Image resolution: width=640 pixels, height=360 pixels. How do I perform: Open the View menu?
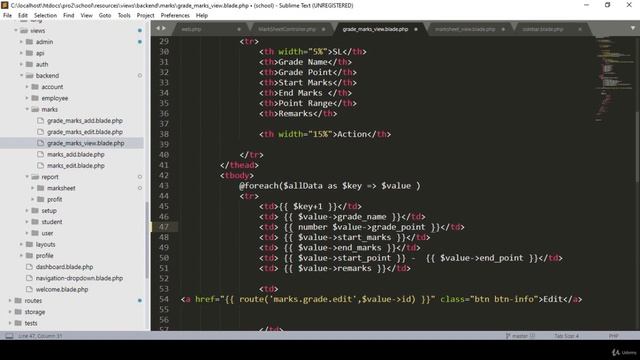coord(87,16)
